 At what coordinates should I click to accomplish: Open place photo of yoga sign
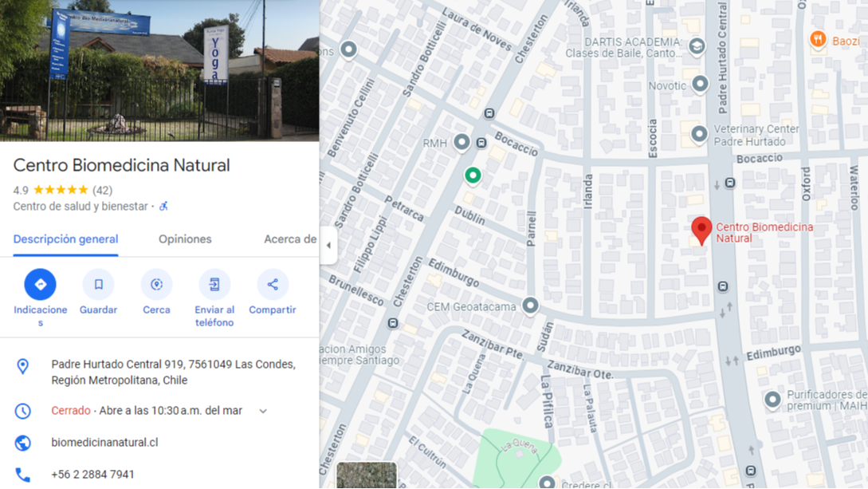pyautogui.click(x=159, y=70)
